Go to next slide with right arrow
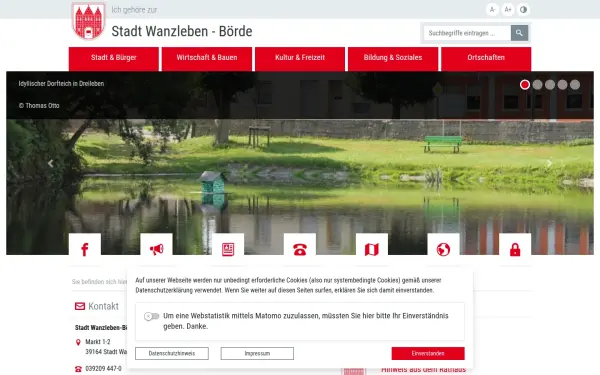The width and height of the screenshot is (600, 375). (x=549, y=163)
